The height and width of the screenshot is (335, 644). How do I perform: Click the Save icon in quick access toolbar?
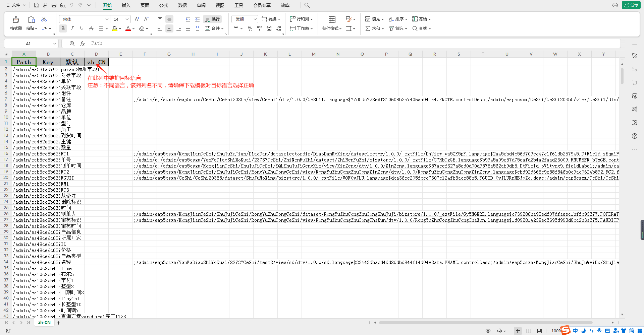(37, 5)
